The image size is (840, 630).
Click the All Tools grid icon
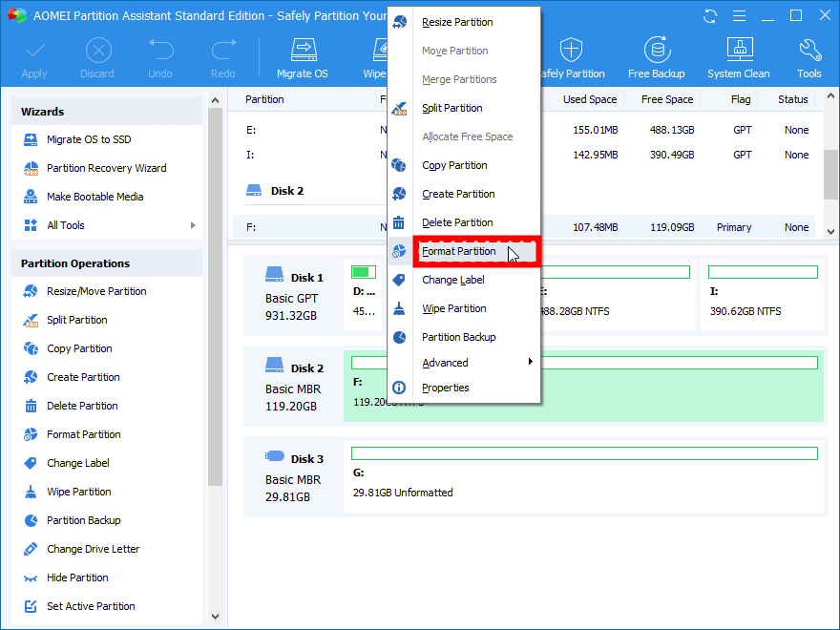point(31,225)
